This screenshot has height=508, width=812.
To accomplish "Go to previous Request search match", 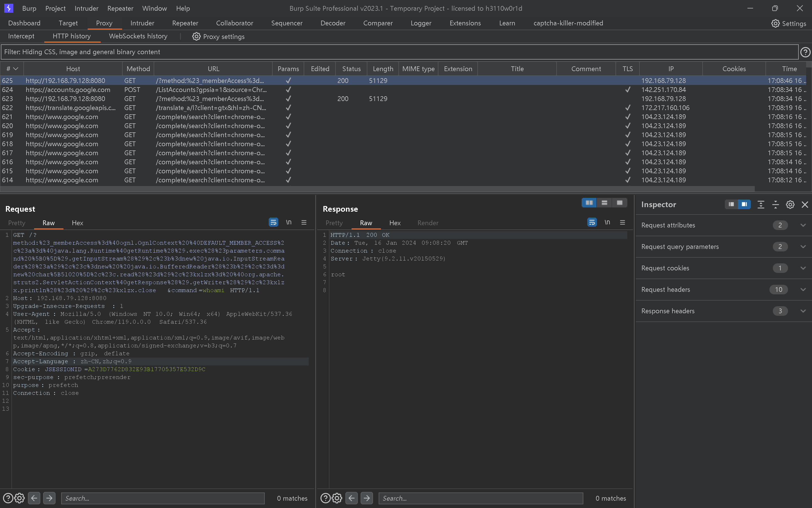I will (34, 498).
